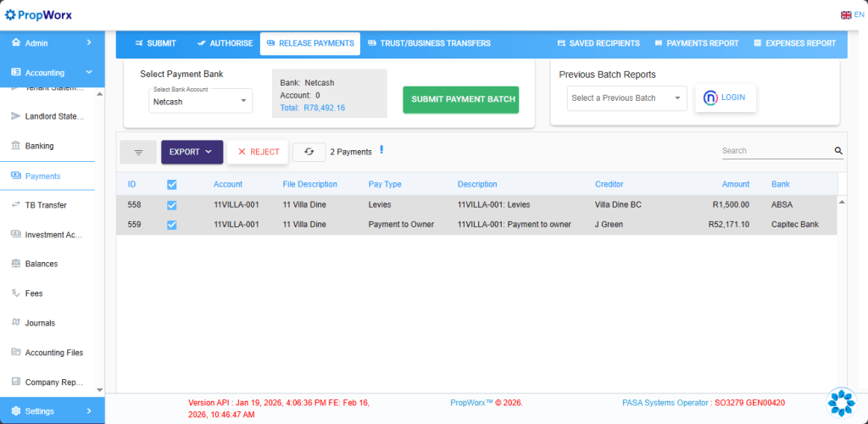
Task: Click the sidebar scrollbar down arrow
Action: click(100, 388)
